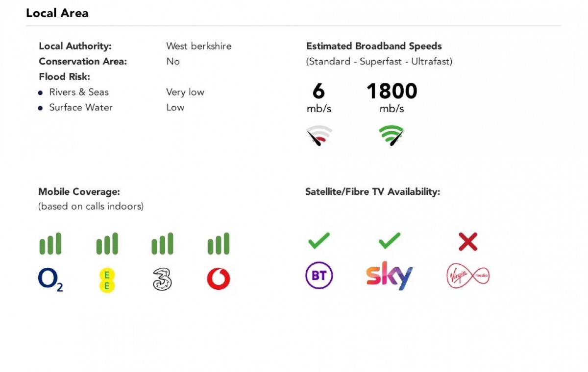The width and height of the screenshot is (588, 372).
Task: Select the Sky TV logo
Action: coord(390,276)
